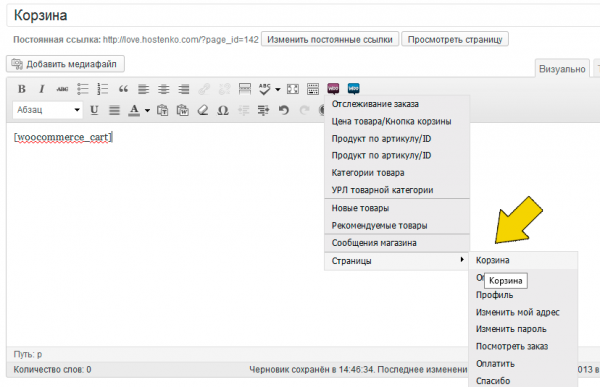This screenshot has width=600, height=387.
Task: Select Paste as plain text
Action: (162, 110)
